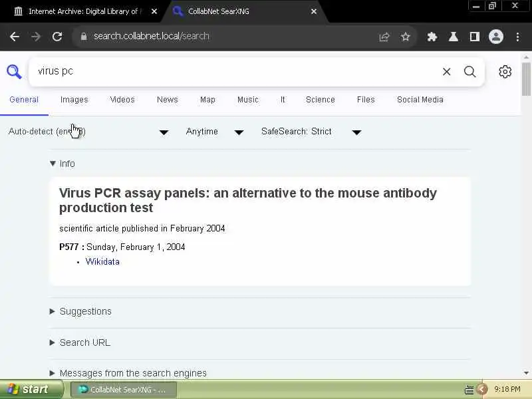The image size is (532, 399).
Task: Close the Internet Archive tab
Action: click(154, 11)
